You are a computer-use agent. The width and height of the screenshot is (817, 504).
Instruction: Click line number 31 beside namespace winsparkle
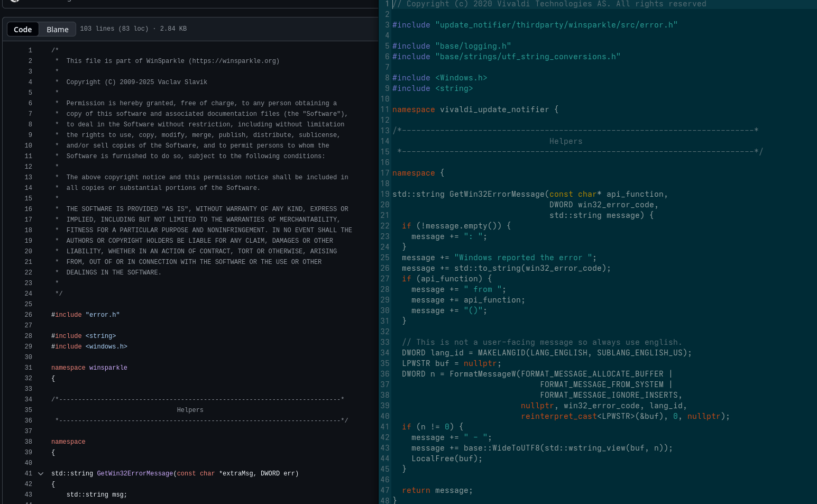click(29, 368)
